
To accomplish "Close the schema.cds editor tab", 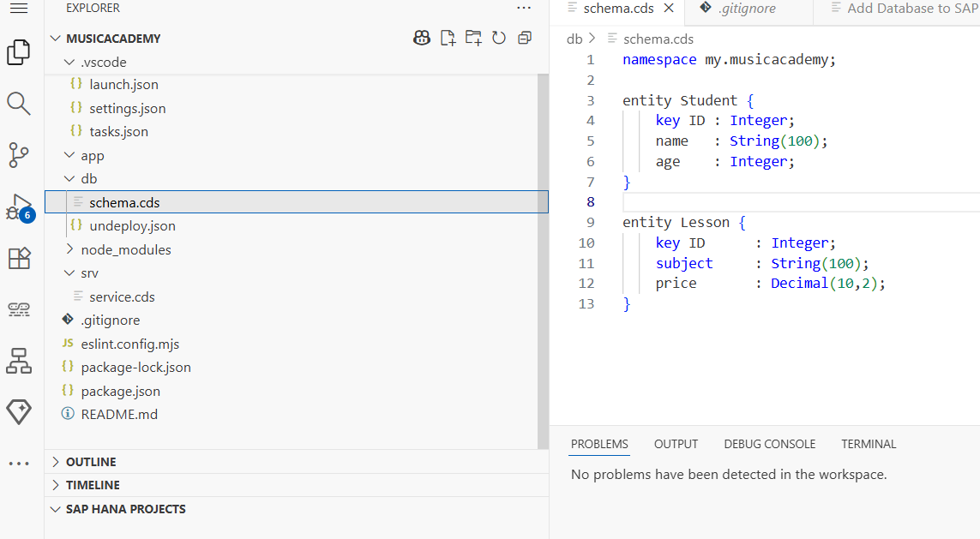I will 669,8.
